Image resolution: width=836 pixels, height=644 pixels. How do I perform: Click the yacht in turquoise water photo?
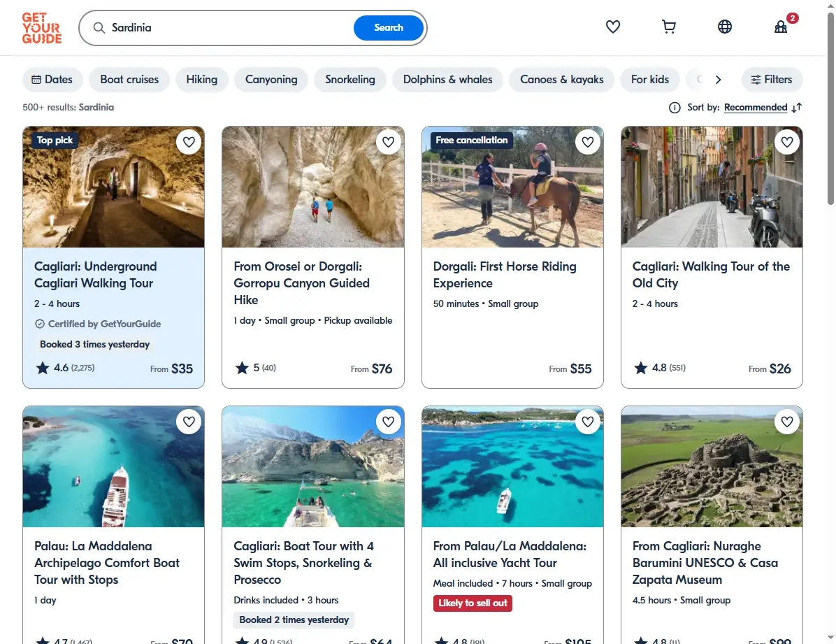(512, 467)
